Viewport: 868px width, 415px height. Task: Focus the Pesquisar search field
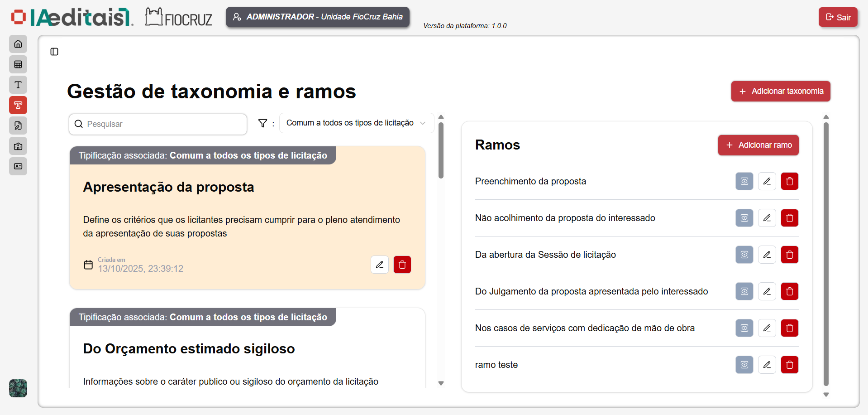[x=158, y=124]
